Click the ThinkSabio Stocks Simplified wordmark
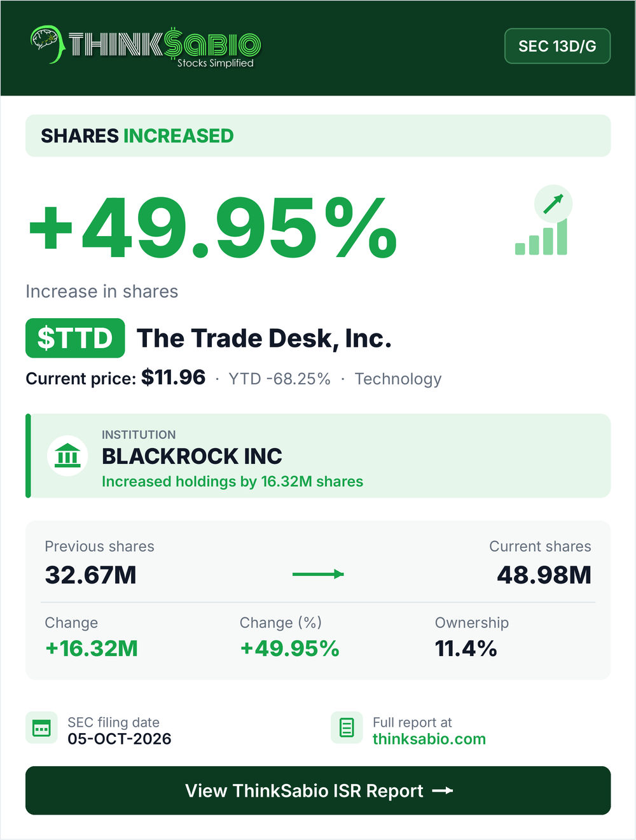Viewport: 636px width, 840px height. (164, 46)
